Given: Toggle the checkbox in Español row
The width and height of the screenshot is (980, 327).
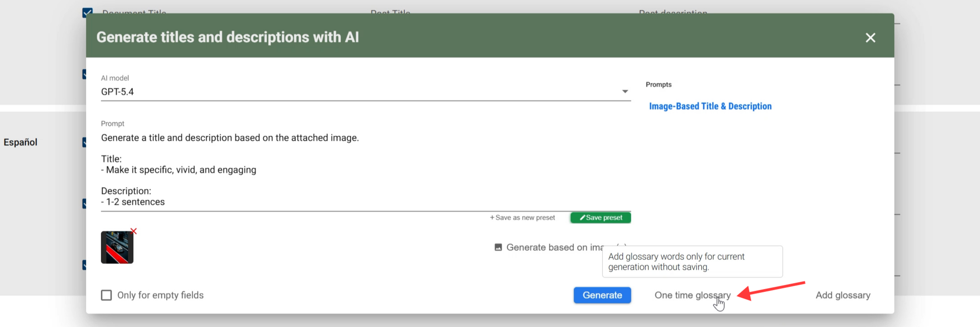Looking at the screenshot, I should (84, 142).
